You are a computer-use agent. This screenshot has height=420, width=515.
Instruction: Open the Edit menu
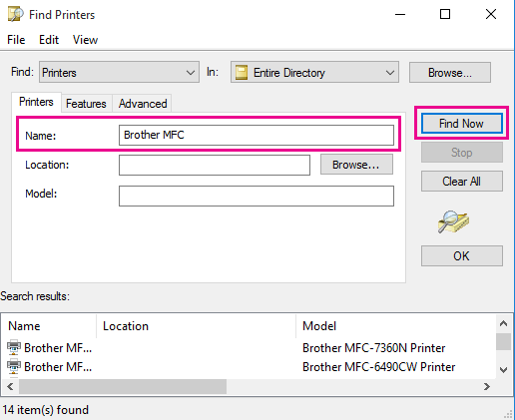click(49, 40)
